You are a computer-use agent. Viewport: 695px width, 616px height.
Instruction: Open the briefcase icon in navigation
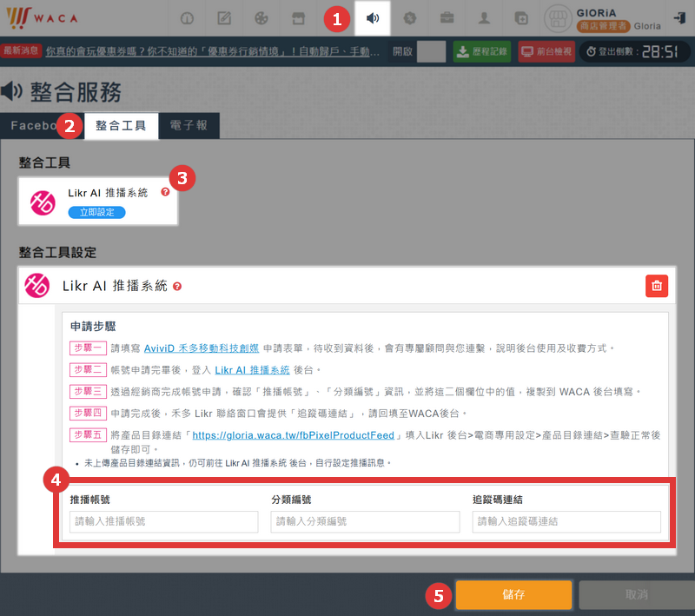447,18
